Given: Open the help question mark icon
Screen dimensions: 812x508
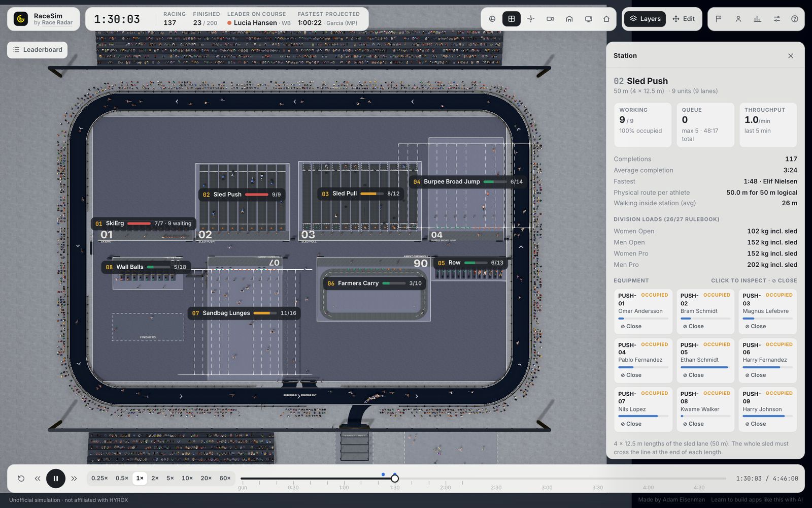Looking at the screenshot, I should [x=795, y=19].
